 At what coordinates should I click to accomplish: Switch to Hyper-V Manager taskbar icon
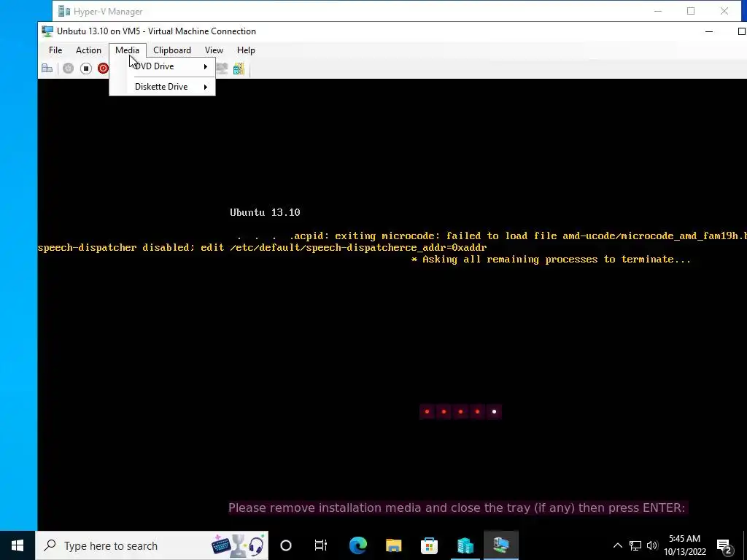pyautogui.click(x=465, y=545)
